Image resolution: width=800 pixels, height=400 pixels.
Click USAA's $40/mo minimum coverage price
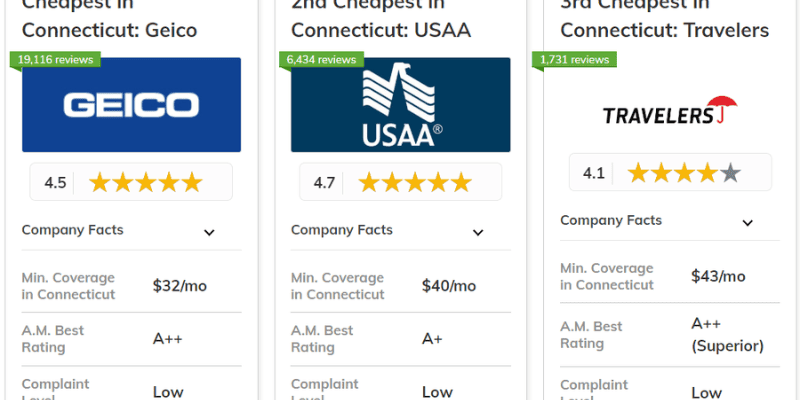click(449, 286)
